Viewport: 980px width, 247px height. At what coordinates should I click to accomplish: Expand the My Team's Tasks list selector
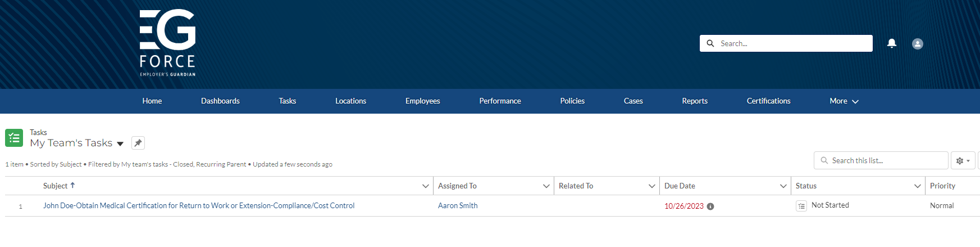click(x=120, y=144)
